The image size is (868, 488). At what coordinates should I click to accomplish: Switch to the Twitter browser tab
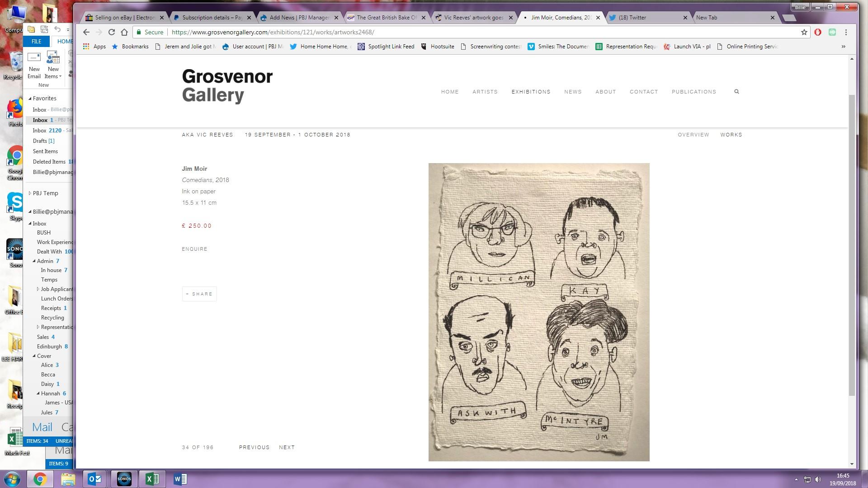coord(642,18)
